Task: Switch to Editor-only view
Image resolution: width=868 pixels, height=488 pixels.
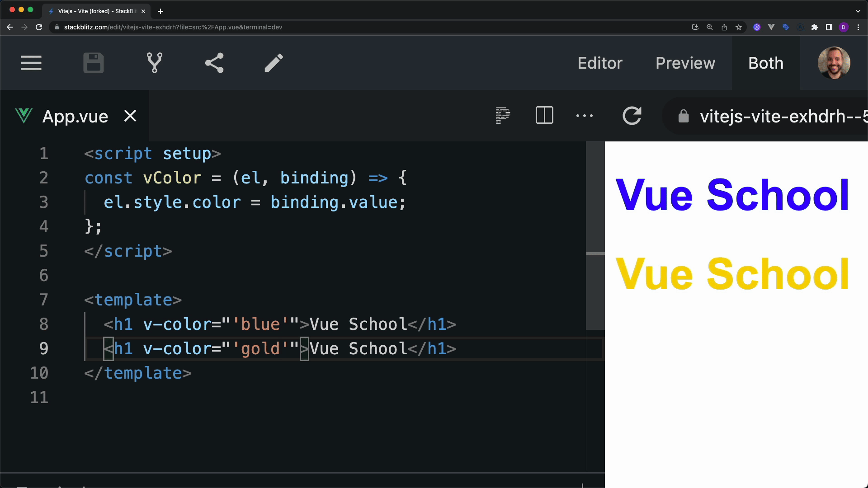Action: [600, 63]
